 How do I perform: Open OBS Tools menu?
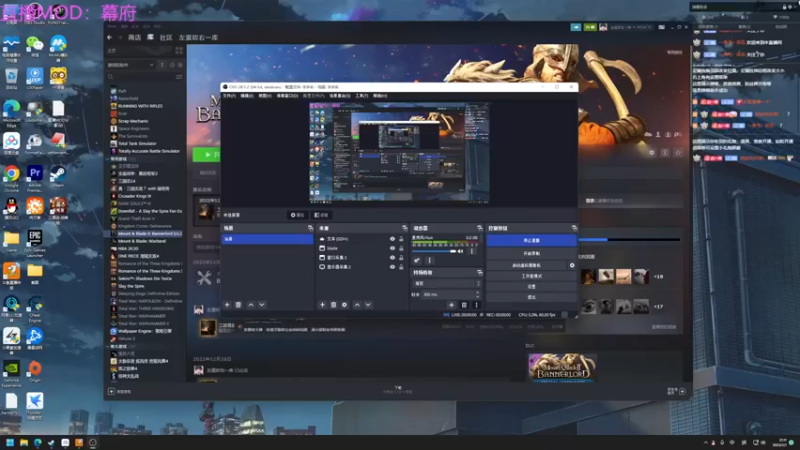[x=362, y=96]
